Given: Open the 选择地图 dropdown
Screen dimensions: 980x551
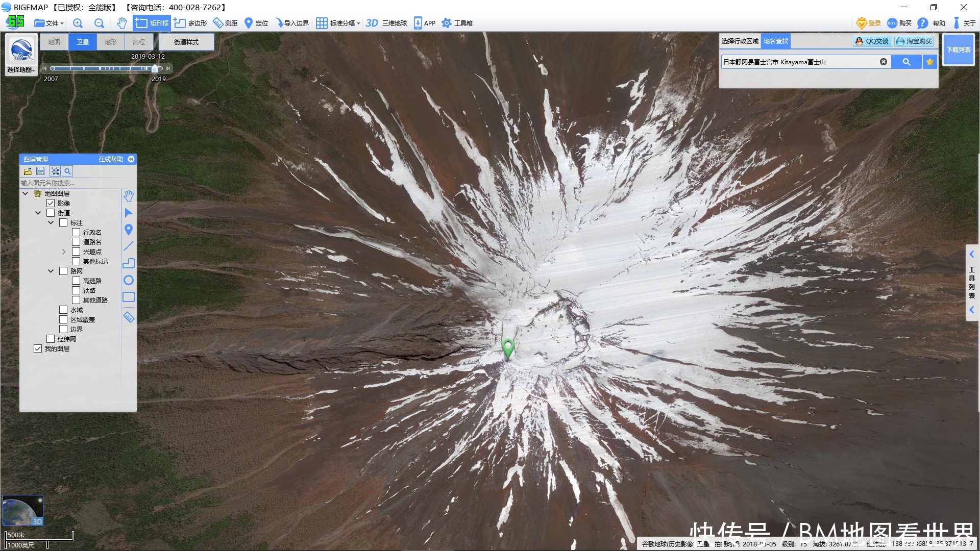Looking at the screenshot, I should 21,70.
